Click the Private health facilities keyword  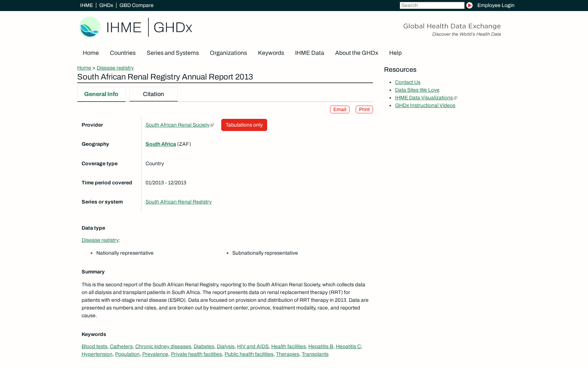pos(196,354)
